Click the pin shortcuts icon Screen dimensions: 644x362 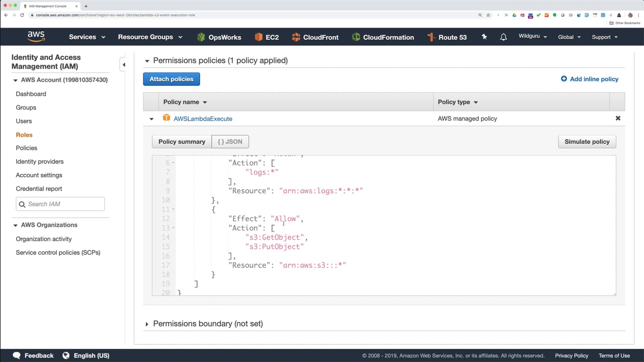[484, 37]
